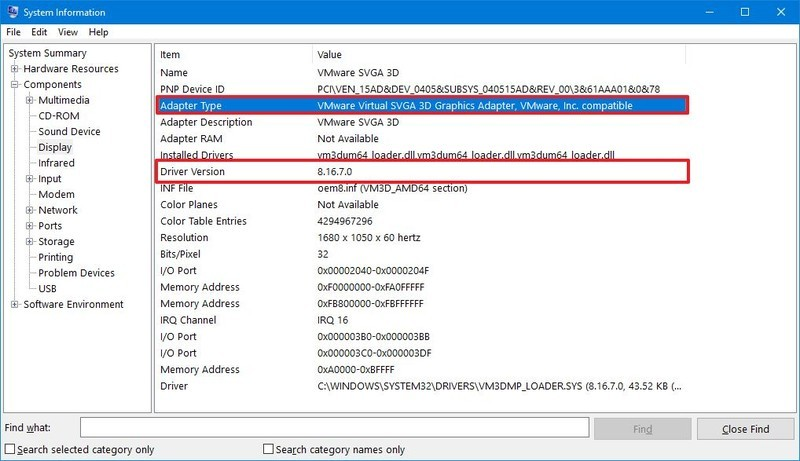Close the System Information window
800x461 pixels.
[x=781, y=12]
